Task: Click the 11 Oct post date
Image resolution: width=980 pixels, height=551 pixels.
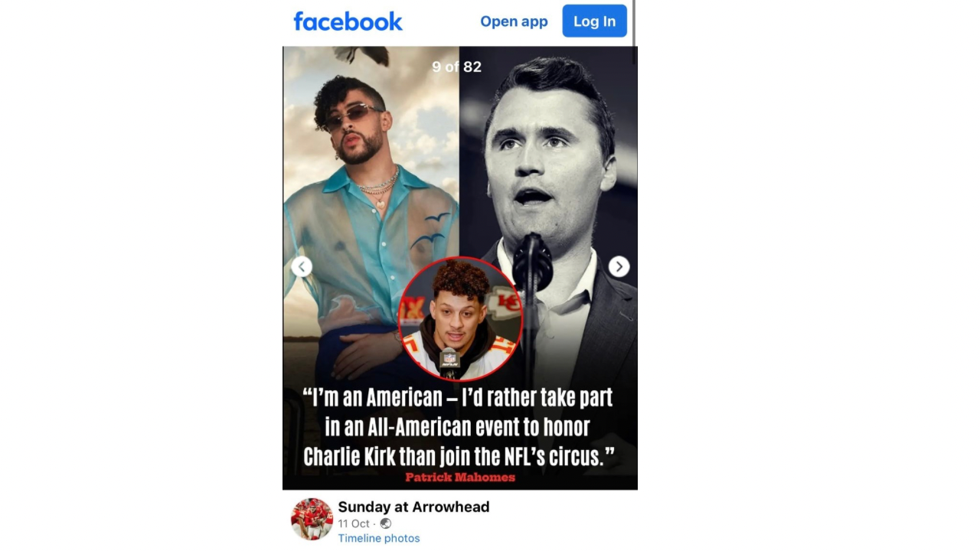Action: point(354,523)
